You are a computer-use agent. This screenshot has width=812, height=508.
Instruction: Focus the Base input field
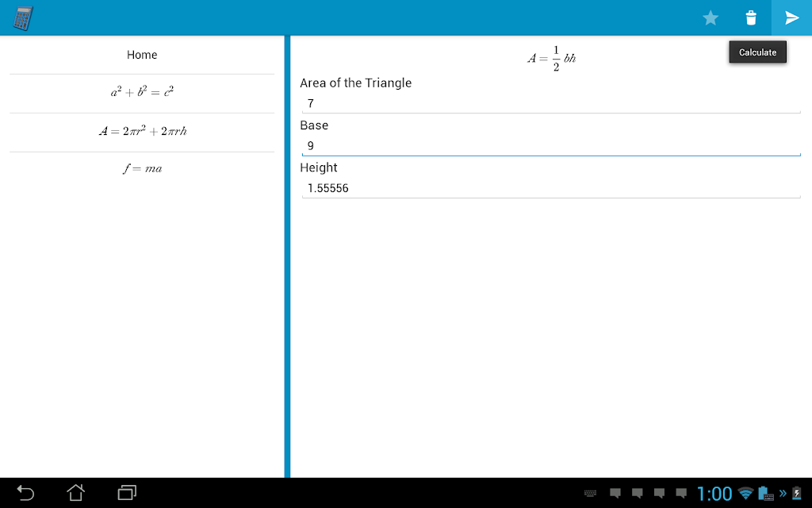pos(551,146)
